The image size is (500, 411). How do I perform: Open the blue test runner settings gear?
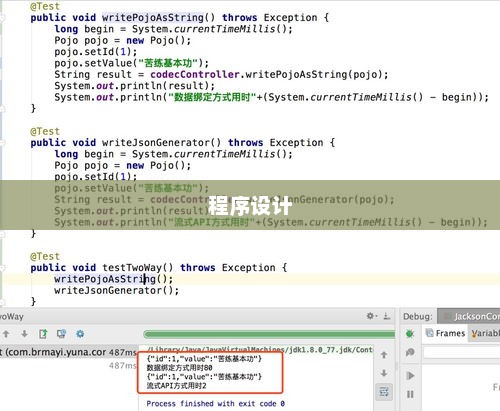tap(80, 334)
